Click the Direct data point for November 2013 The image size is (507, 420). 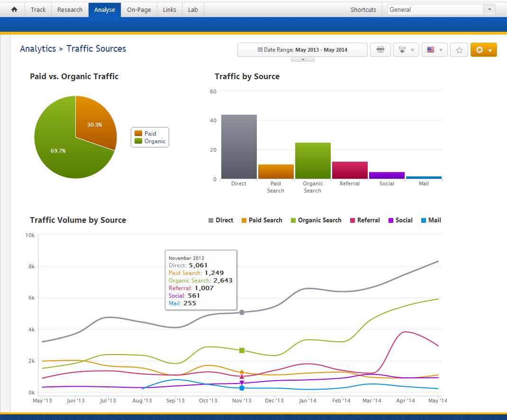click(x=242, y=312)
